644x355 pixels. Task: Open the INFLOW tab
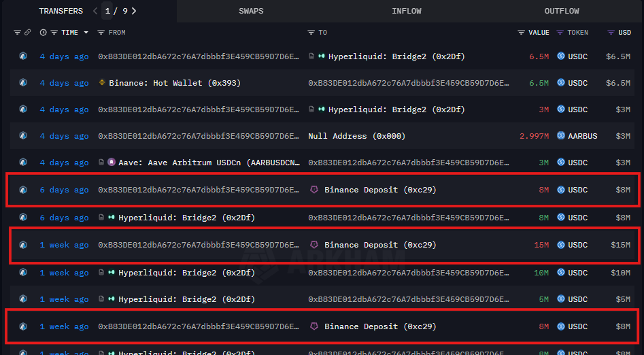(x=406, y=11)
